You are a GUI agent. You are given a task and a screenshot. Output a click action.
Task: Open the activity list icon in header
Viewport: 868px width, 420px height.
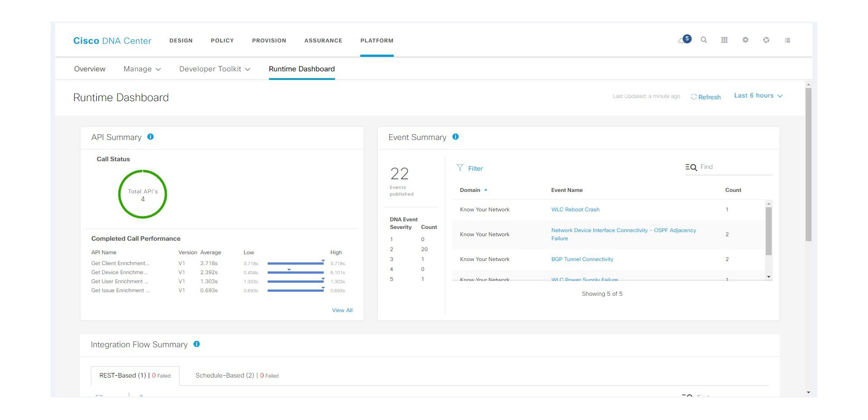pos(787,40)
